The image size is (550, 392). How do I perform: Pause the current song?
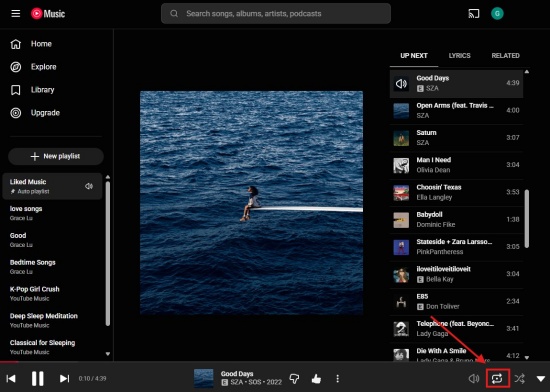click(x=38, y=379)
